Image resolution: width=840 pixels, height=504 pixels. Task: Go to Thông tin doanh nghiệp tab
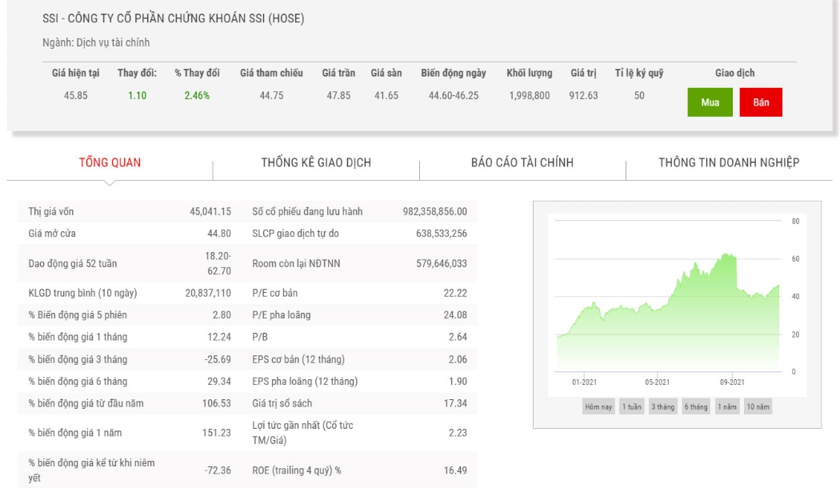(x=729, y=163)
